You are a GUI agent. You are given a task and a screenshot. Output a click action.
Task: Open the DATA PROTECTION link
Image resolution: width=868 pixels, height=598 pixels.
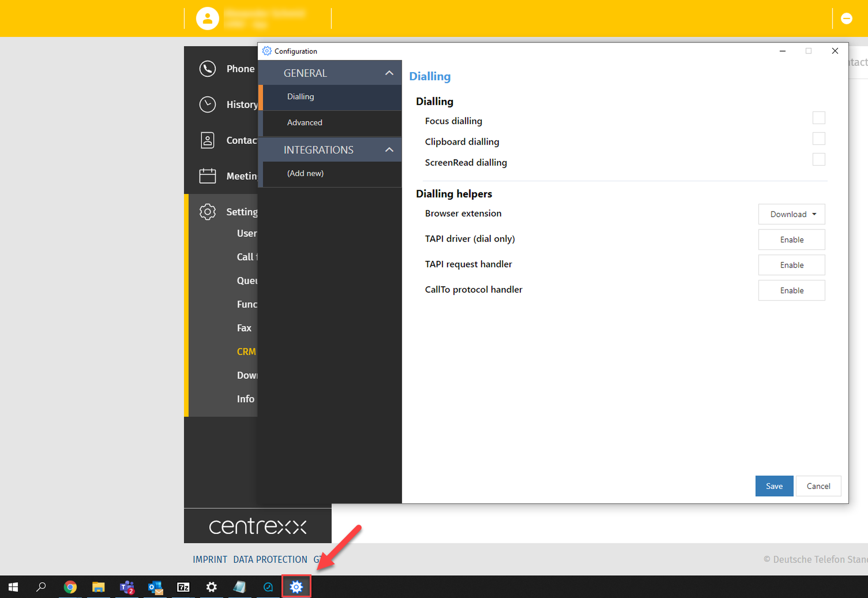click(x=270, y=559)
